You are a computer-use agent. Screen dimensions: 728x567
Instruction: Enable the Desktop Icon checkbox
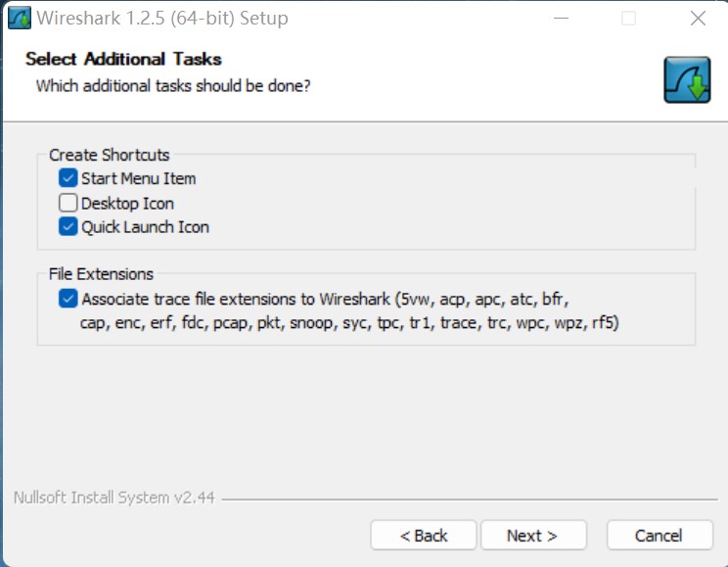[68, 204]
